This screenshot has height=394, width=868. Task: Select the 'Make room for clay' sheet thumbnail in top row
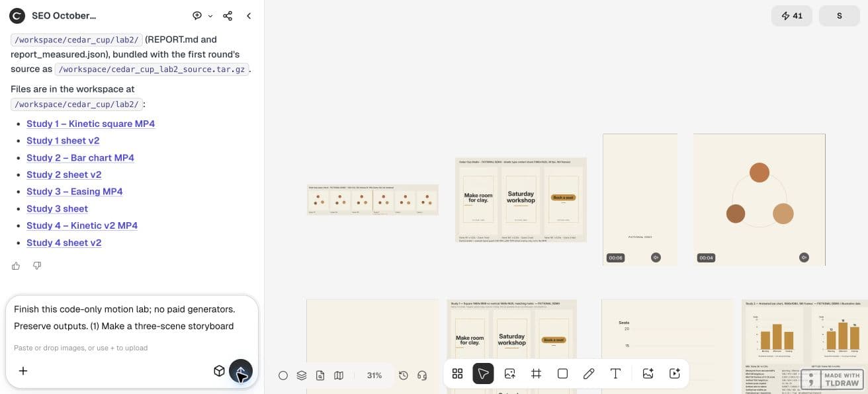coord(521,200)
